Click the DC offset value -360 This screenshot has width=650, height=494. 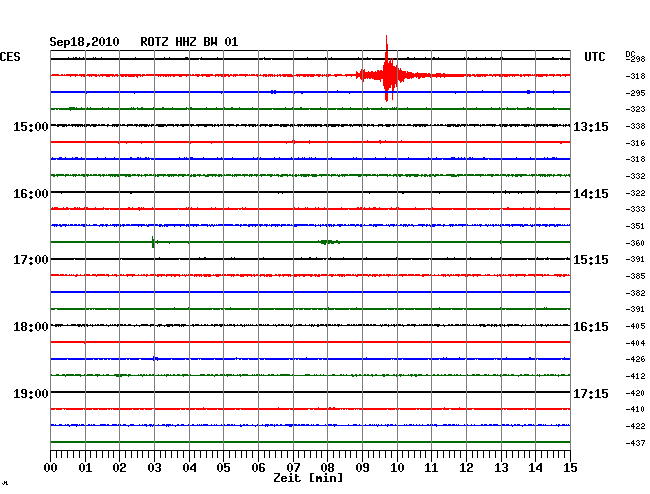click(635, 243)
